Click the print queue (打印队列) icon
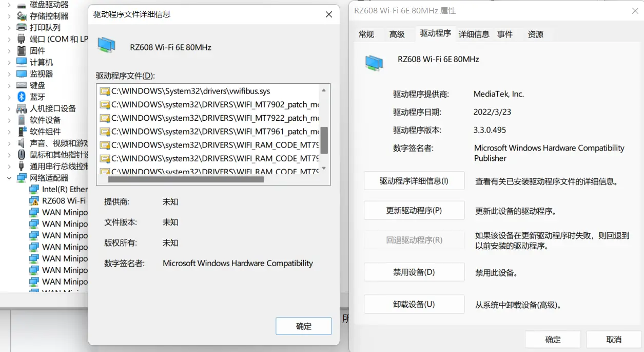The width and height of the screenshot is (644, 352). (22, 28)
